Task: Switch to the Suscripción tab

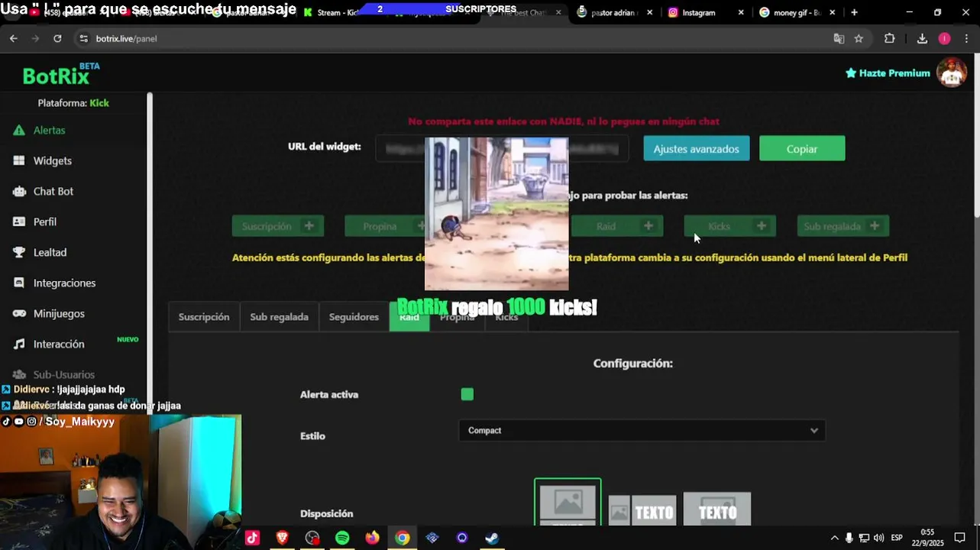Action: [x=204, y=317]
